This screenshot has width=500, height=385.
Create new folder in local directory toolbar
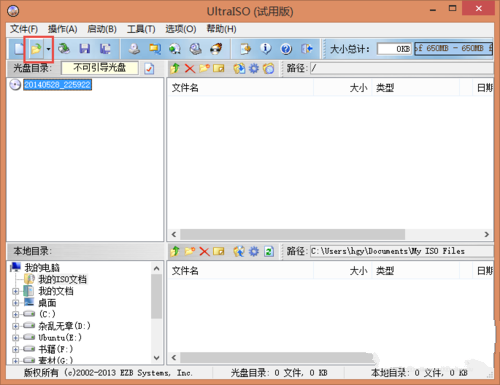190,251
